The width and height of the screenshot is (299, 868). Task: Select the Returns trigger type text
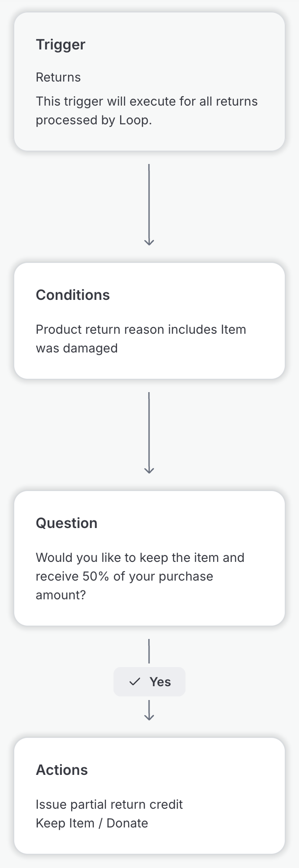pyautogui.click(x=58, y=78)
